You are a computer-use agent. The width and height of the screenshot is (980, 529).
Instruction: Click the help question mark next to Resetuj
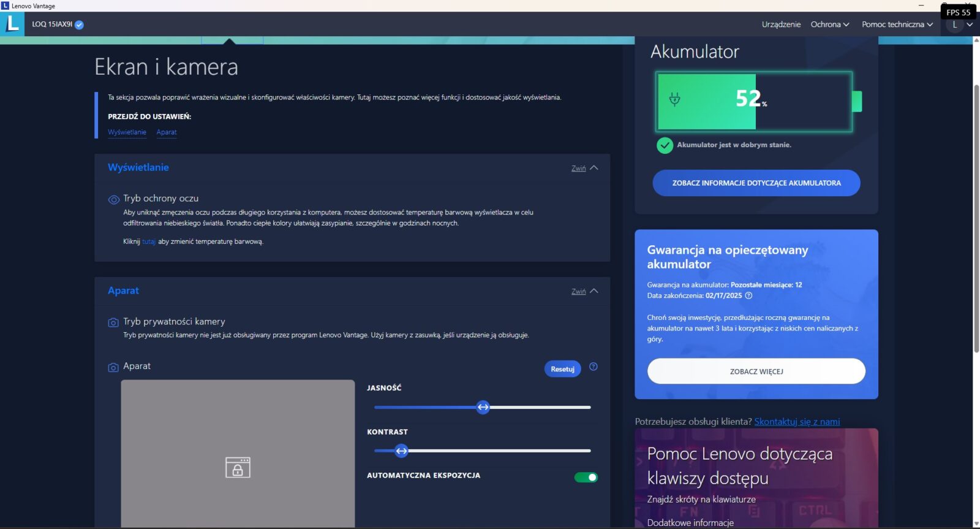[593, 367]
